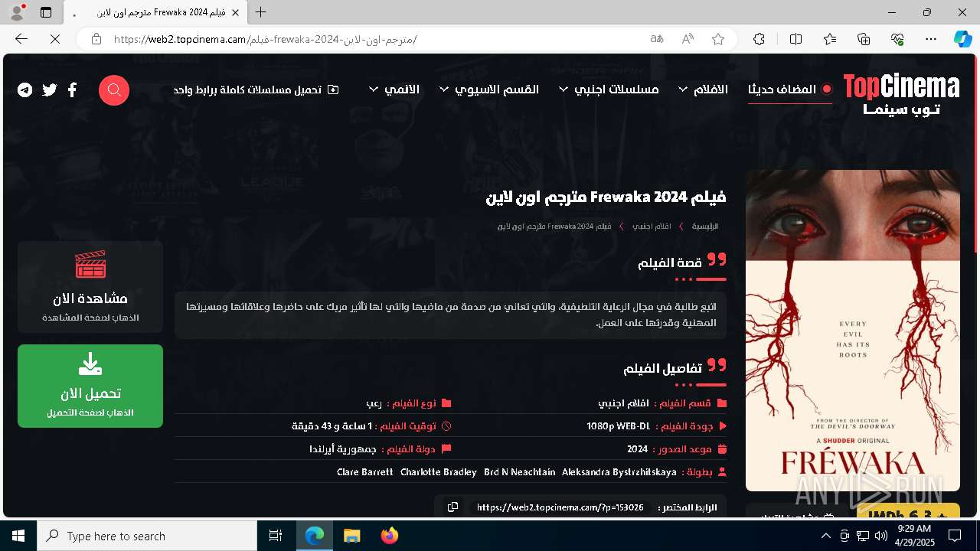
Task: Open Read aloud icon in address bar
Action: click(x=688, y=39)
